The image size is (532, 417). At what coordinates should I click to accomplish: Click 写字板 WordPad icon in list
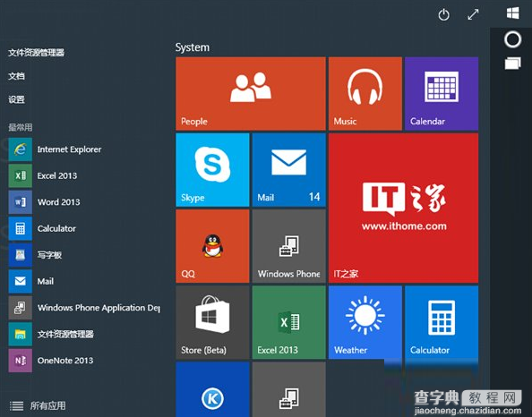click(x=21, y=255)
